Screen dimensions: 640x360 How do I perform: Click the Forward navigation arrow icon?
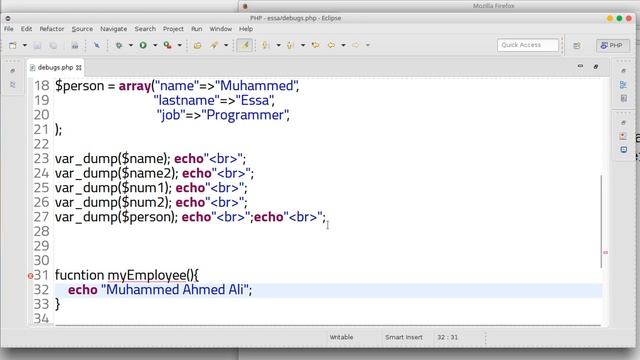pos(356,45)
